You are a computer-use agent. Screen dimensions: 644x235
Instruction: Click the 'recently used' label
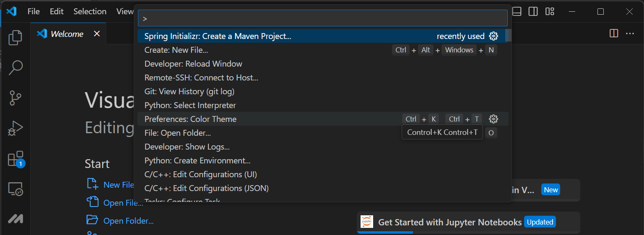460,36
